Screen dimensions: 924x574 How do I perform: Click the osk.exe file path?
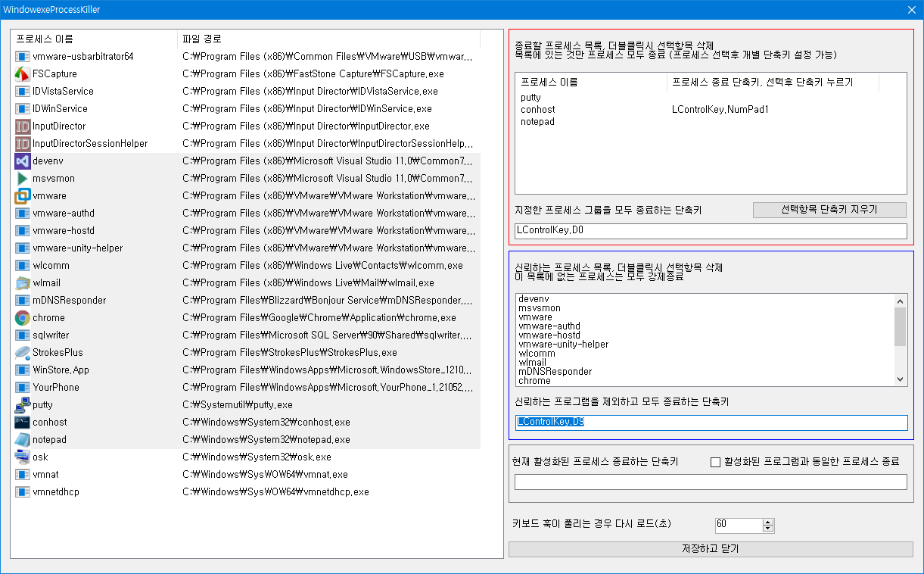tap(257, 457)
